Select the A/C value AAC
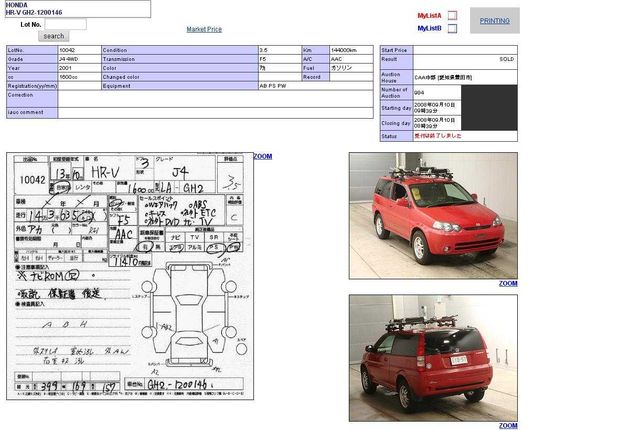This screenshot has width=640, height=430. (x=336, y=59)
